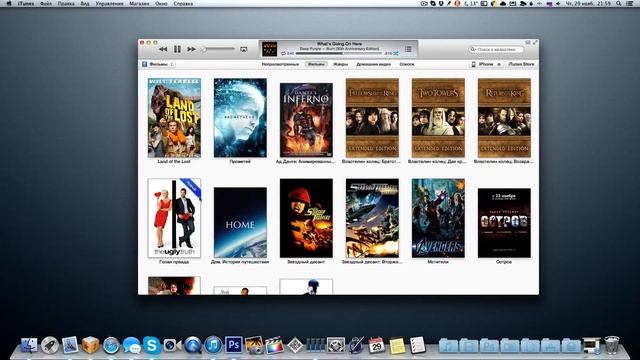Open the Домашние видео tab

pyautogui.click(x=373, y=64)
